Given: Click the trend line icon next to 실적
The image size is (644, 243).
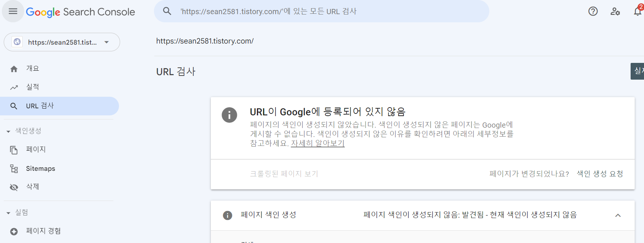Looking at the screenshot, I should coord(14,87).
